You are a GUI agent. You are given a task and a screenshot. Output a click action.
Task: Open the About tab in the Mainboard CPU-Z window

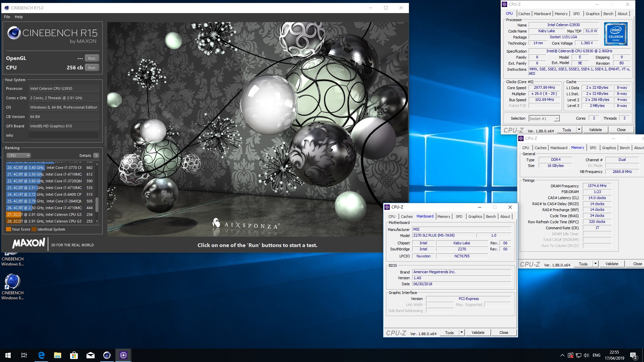tap(505, 217)
